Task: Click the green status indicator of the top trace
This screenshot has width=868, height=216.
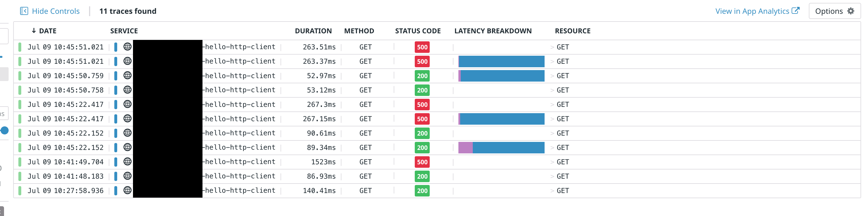Action: coord(20,47)
